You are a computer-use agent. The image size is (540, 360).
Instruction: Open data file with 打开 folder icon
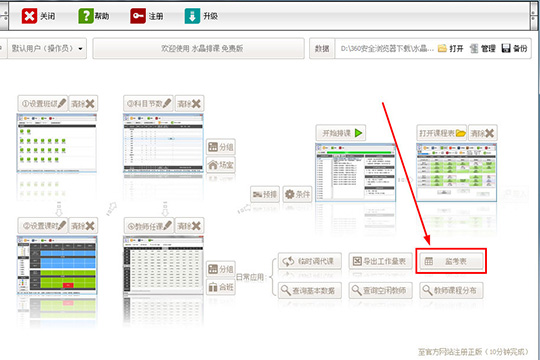(x=442, y=49)
